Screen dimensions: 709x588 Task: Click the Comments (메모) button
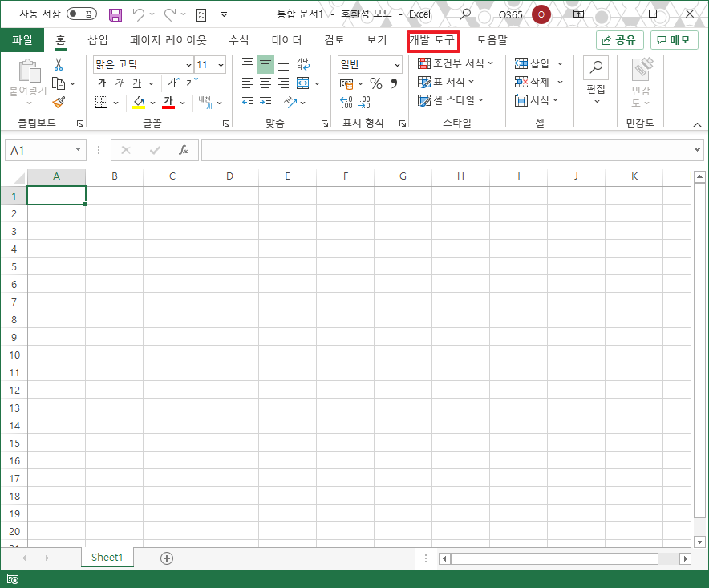pos(675,40)
